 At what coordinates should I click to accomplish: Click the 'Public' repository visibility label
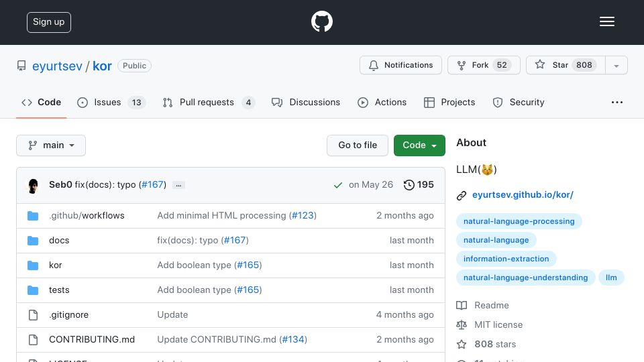pyautogui.click(x=134, y=66)
